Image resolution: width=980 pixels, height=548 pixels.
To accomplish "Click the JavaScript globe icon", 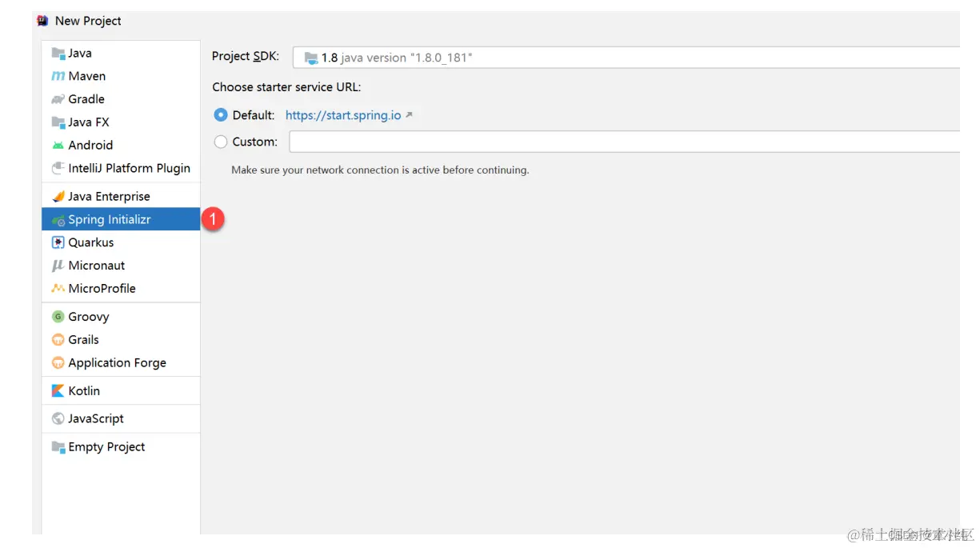I will pyautogui.click(x=58, y=418).
